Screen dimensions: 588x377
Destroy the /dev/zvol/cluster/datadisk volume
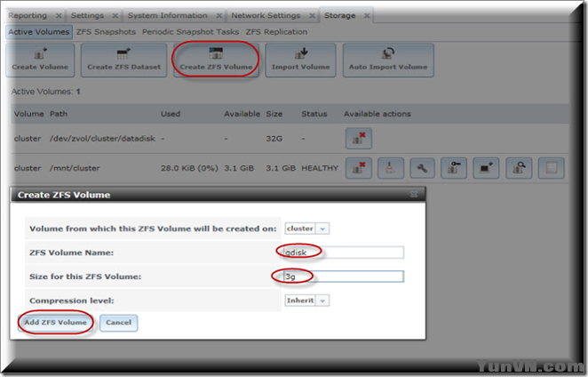(359, 138)
